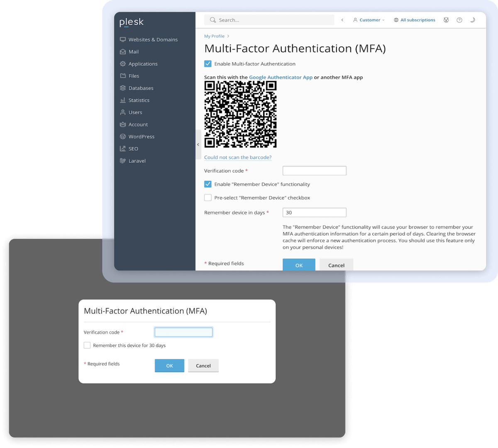This screenshot has height=448, width=498.
Task: Click the Websites & Domains monitor icon
Action: pos(123,39)
